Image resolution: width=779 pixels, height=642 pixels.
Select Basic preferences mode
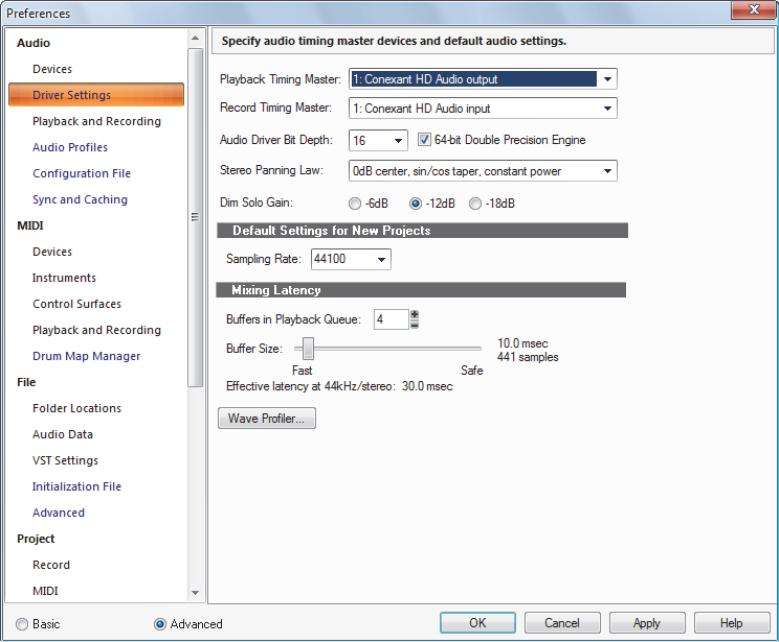click(x=22, y=624)
